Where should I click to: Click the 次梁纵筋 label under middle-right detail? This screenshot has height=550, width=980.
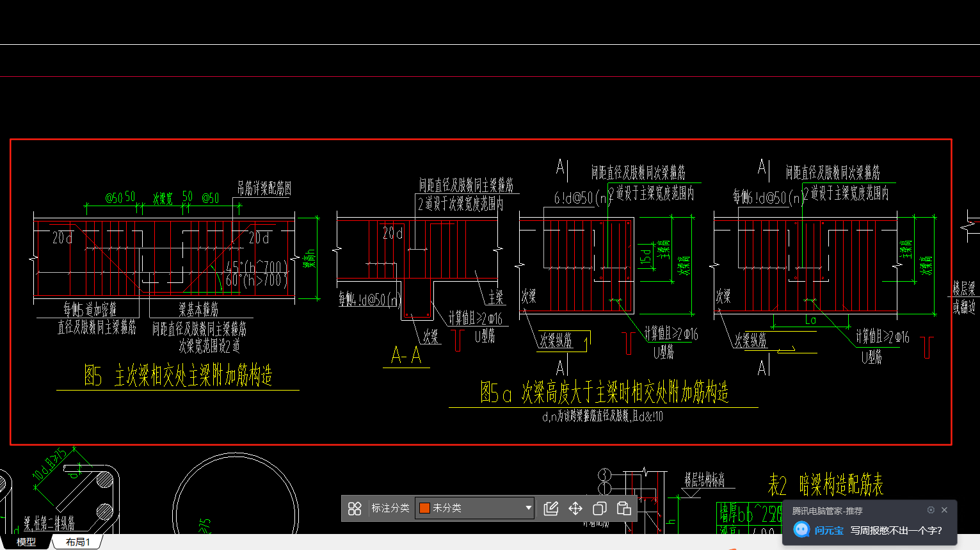(x=556, y=341)
